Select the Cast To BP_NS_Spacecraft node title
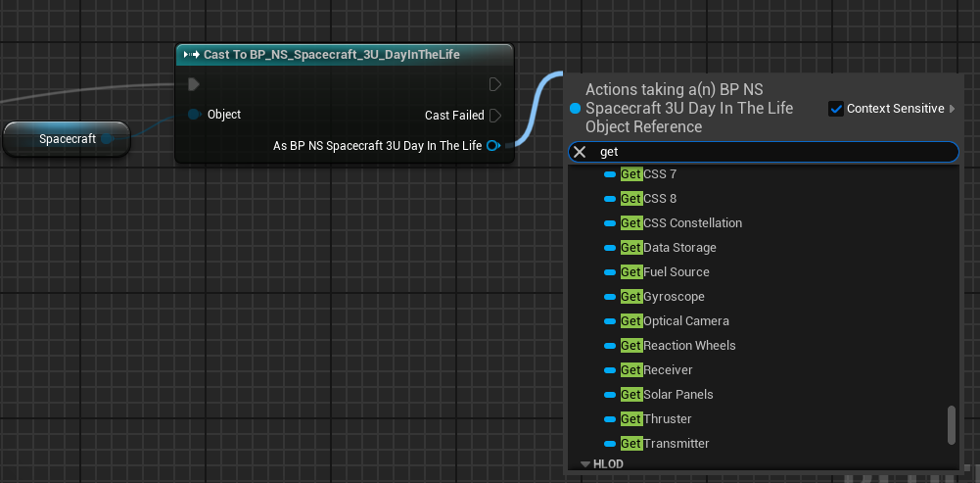This screenshot has height=483, width=980. coord(331,55)
